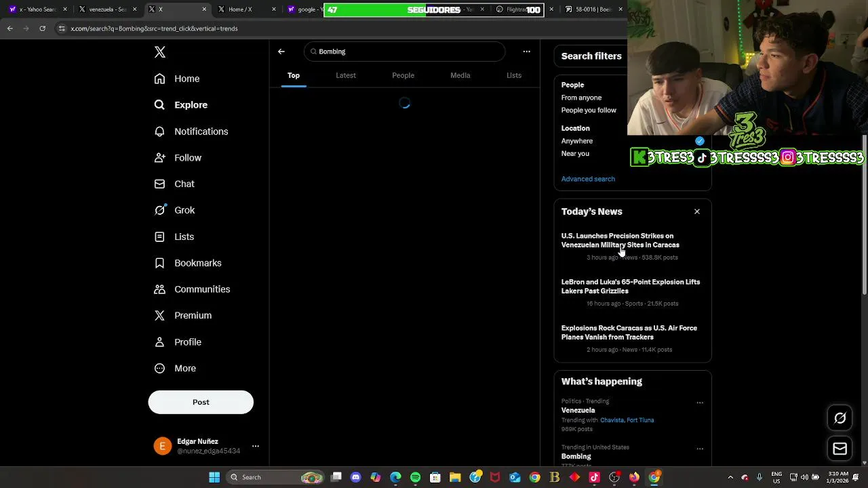
Task: Click the Chavista trending link
Action: (x=612, y=420)
